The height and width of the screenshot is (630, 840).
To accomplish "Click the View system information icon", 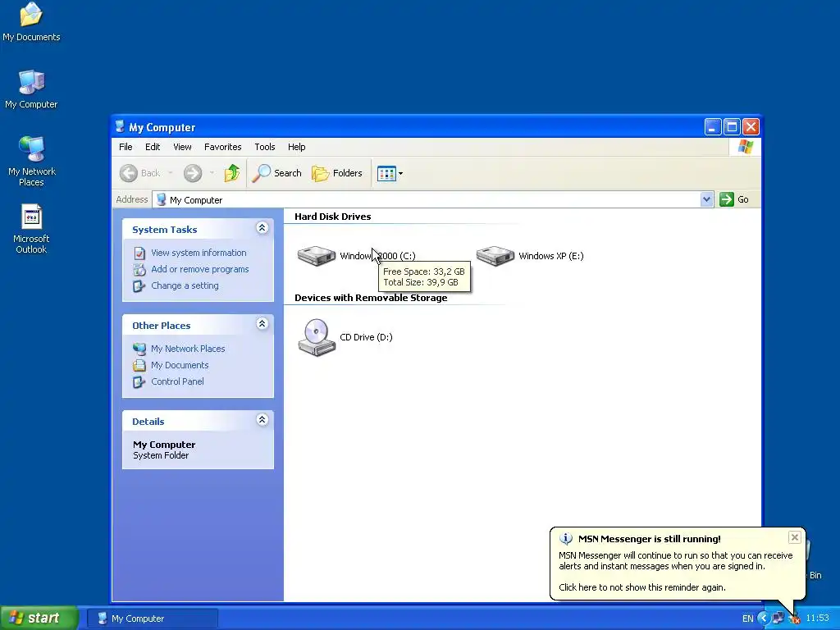I will pos(139,253).
